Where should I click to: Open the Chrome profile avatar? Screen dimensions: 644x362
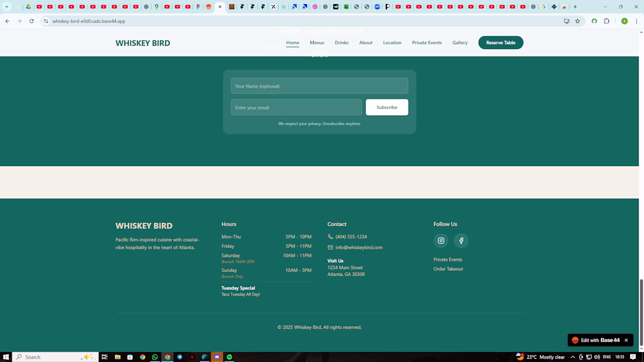(624, 21)
